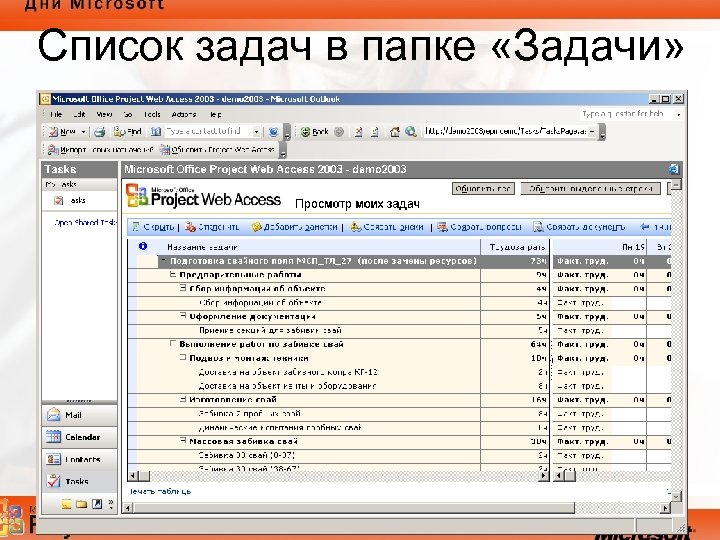Viewport: 720px width, 540px height.
Task: Click the Stop loading icon
Action: point(358,132)
